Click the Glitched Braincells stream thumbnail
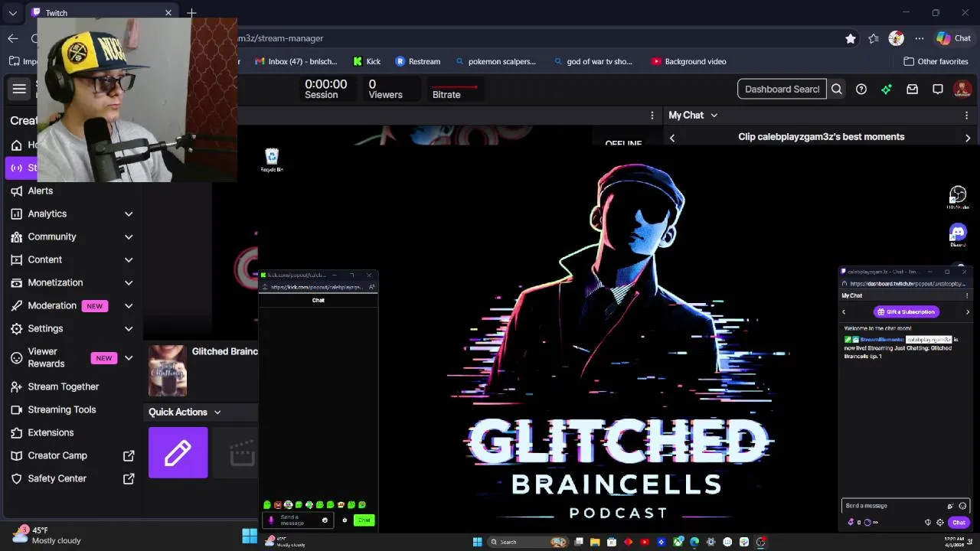Screen dimensions: 980x551 pos(168,371)
